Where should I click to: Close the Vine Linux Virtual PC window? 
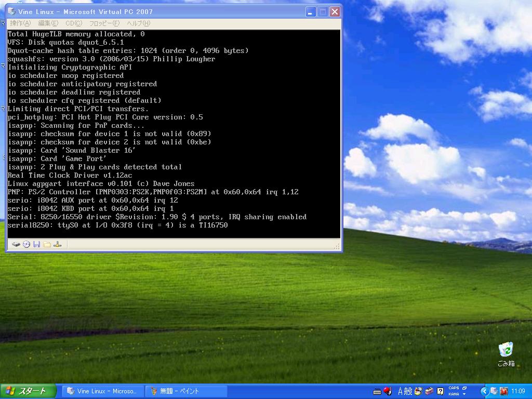click(335, 12)
